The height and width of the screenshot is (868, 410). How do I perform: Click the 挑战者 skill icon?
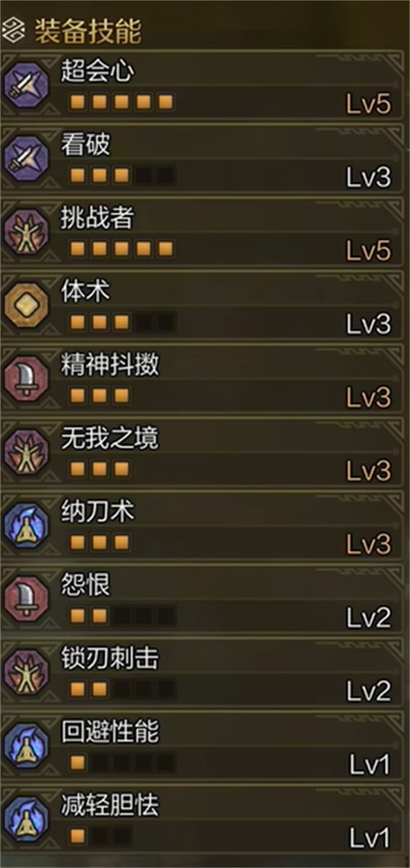pos(26,232)
